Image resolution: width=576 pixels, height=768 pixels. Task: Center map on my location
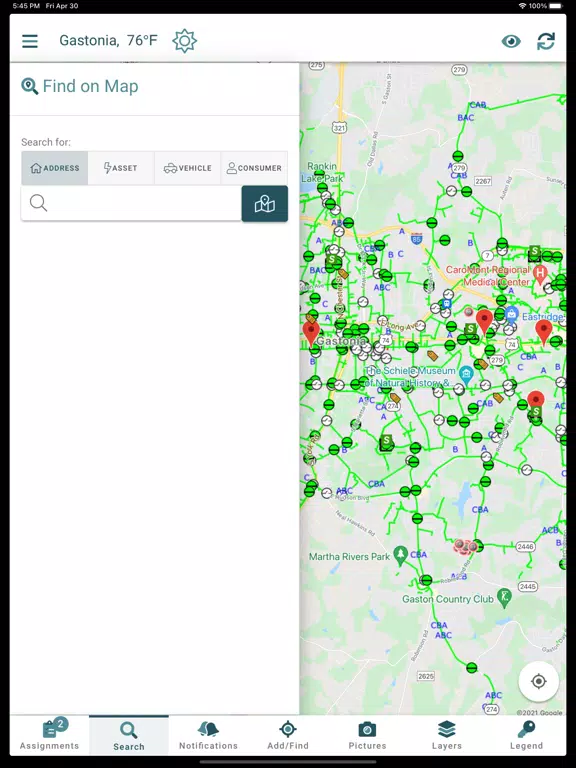pyautogui.click(x=539, y=681)
